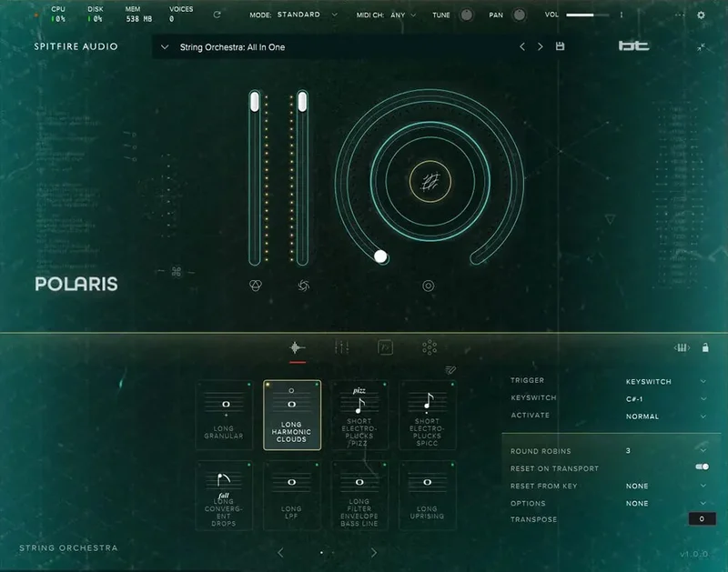Open the Trigger Keyswitch dropdown
This screenshot has width=728, height=572.
point(666,381)
